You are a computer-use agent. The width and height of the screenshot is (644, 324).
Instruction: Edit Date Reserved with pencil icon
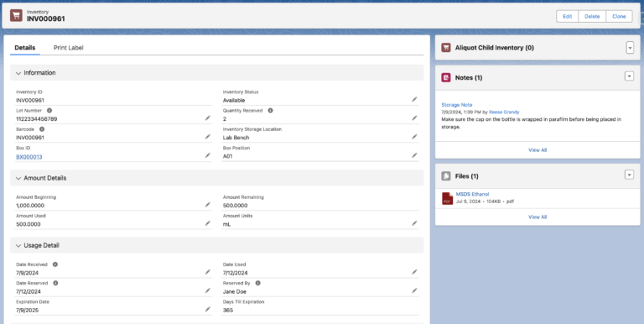208,290
